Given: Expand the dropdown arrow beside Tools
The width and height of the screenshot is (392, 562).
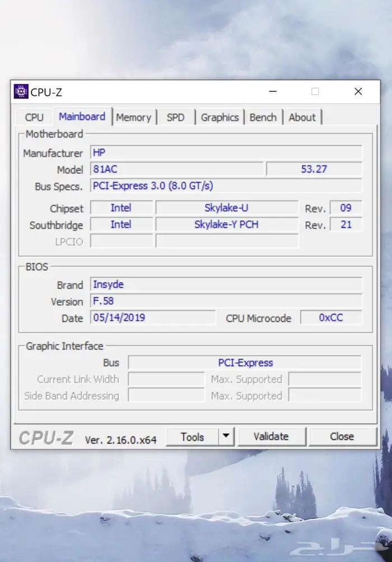Looking at the screenshot, I should click(x=225, y=436).
